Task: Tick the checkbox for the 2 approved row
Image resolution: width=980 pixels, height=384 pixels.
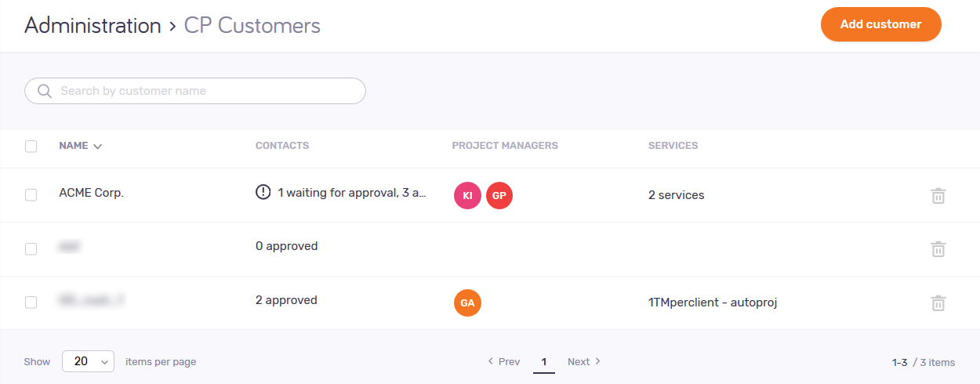Action: pyautogui.click(x=31, y=302)
